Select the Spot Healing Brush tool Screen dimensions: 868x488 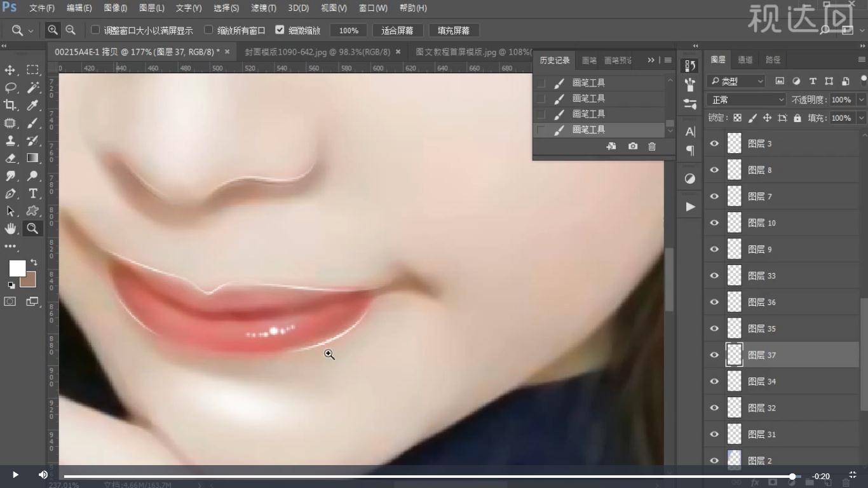(10, 123)
